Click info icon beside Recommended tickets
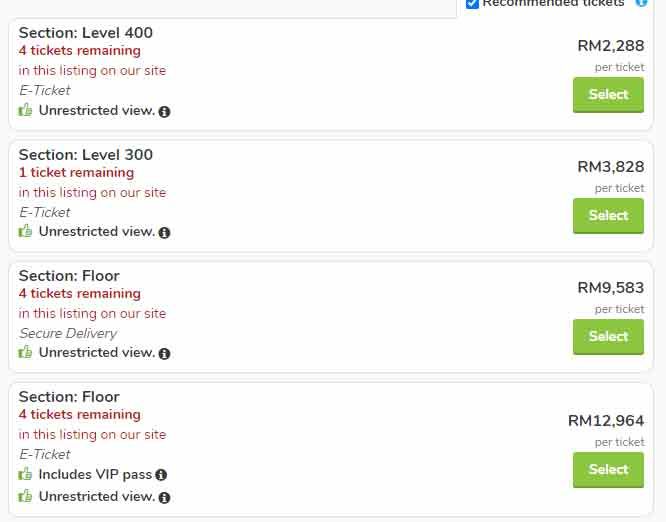The height and width of the screenshot is (522, 666). 641,3
